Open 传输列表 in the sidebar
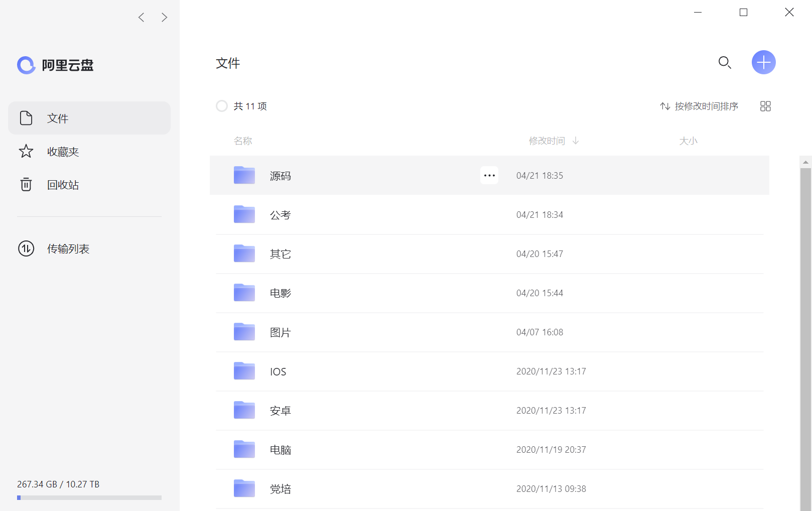The height and width of the screenshot is (511, 812). click(x=89, y=248)
